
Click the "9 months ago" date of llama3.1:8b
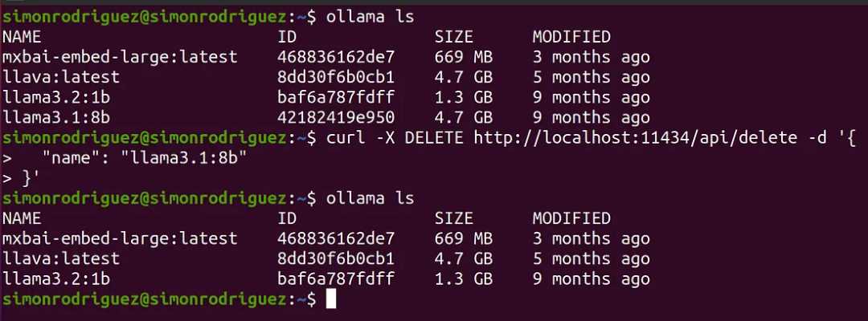591,118
